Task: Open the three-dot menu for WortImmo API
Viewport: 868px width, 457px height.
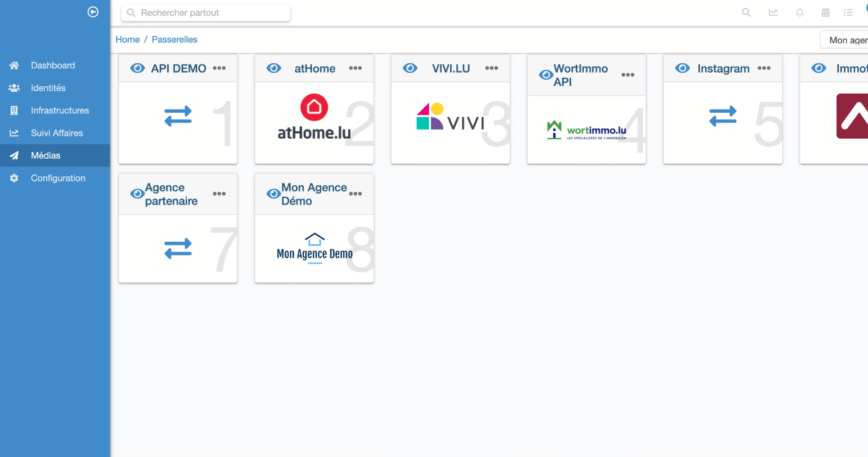Action: tap(628, 75)
